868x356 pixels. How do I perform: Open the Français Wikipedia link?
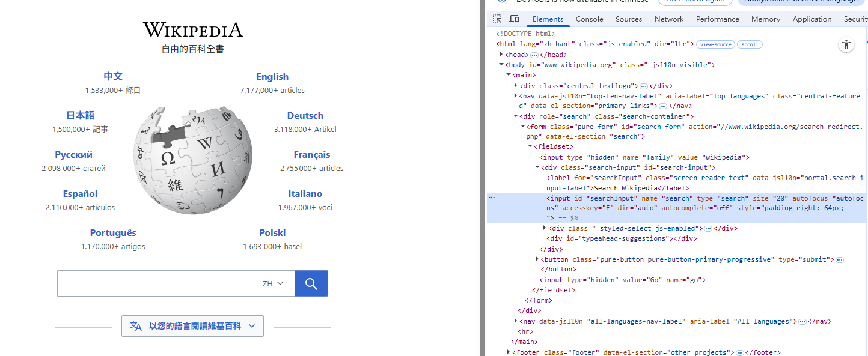[x=312, y=154]
